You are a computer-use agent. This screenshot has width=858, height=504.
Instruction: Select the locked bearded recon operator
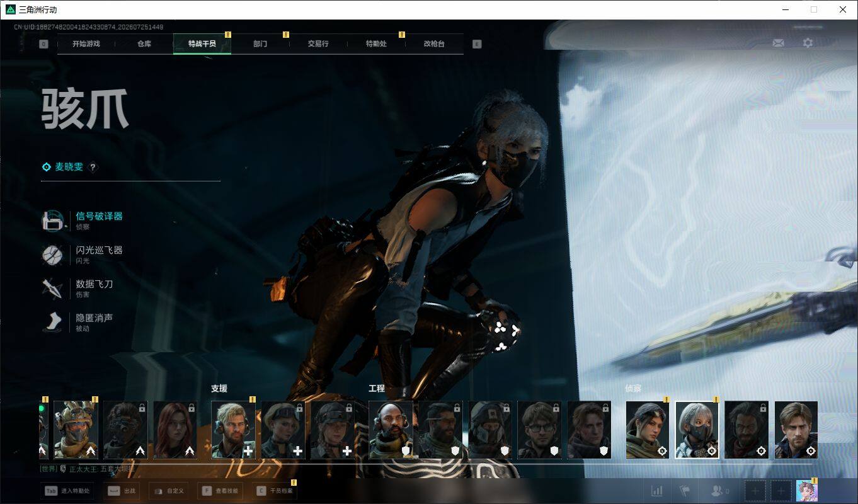pos(747,430)
